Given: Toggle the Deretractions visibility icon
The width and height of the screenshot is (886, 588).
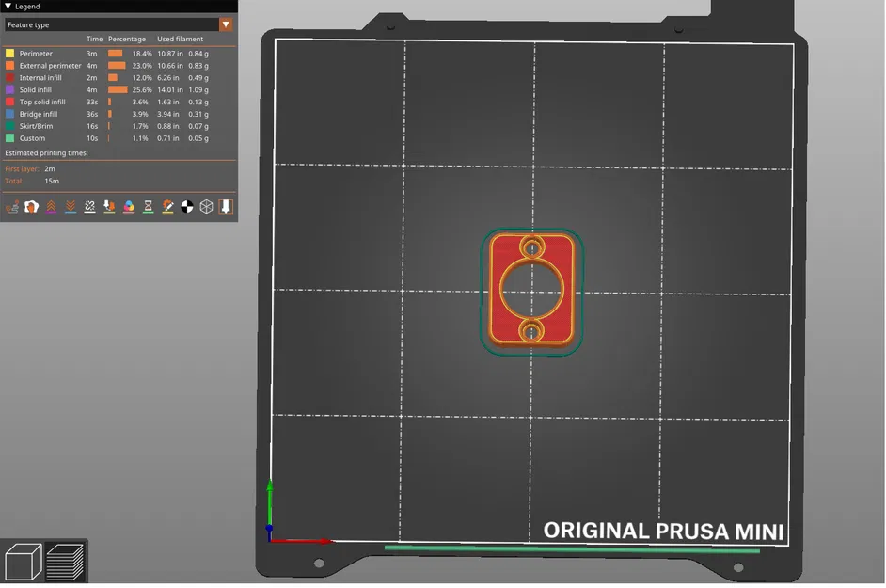Looking at the screenshot, I should (71, 207).
